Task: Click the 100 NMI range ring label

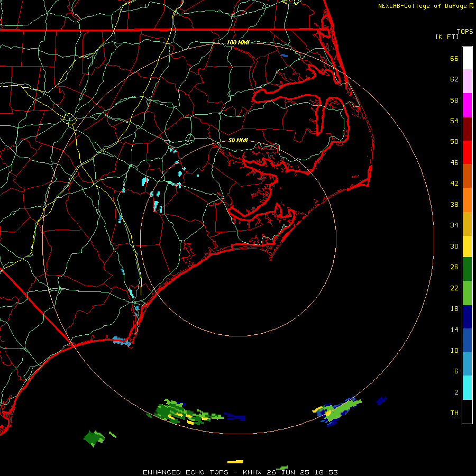Action: point(238,42)
